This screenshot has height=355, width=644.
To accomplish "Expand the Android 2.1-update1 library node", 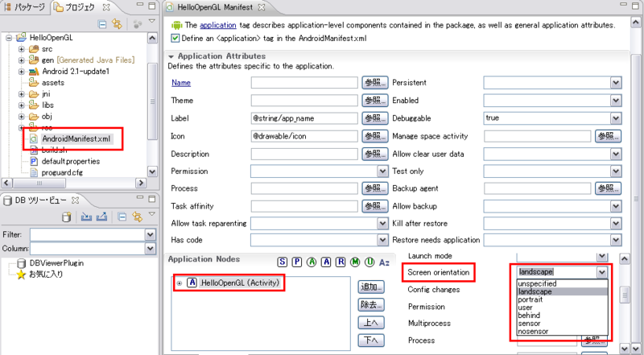I will [21, 72].
